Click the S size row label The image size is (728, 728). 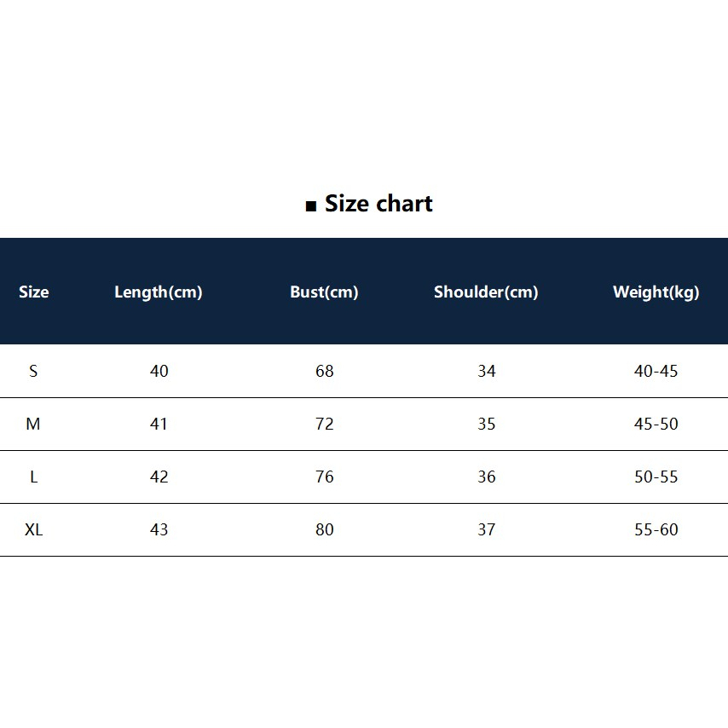click(x=33, y=371)
